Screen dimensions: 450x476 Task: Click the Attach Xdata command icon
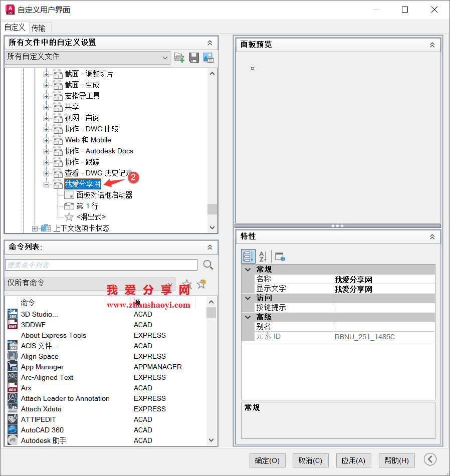(12, 409)
